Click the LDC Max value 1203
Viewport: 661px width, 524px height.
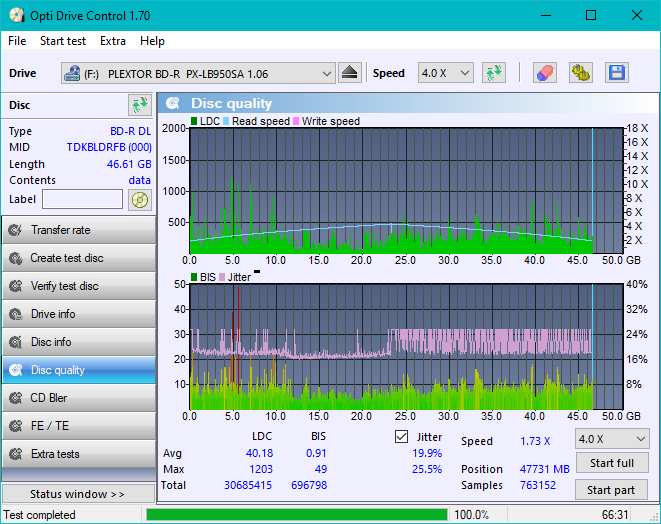[261, 469]
